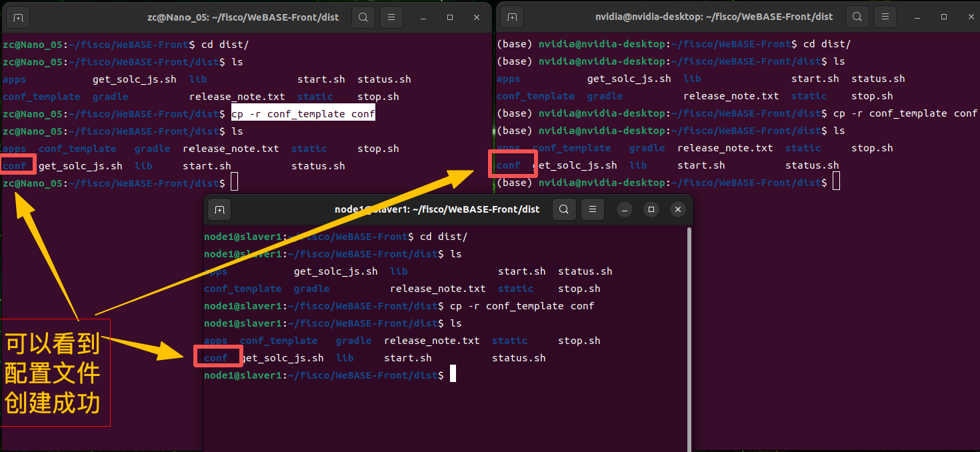Click get_solc_js.sh in first listing of zc@Nano_05

click(x=135, y=79)
